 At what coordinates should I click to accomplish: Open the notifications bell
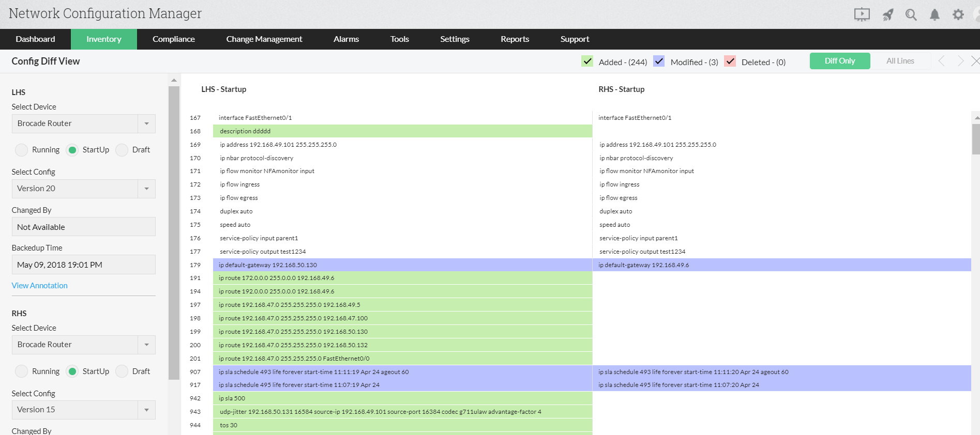[934, 14]
